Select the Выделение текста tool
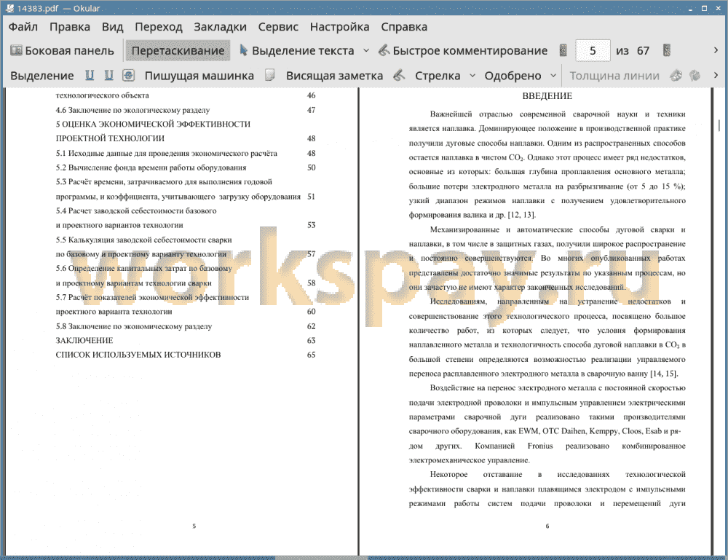 click(296, 51)
